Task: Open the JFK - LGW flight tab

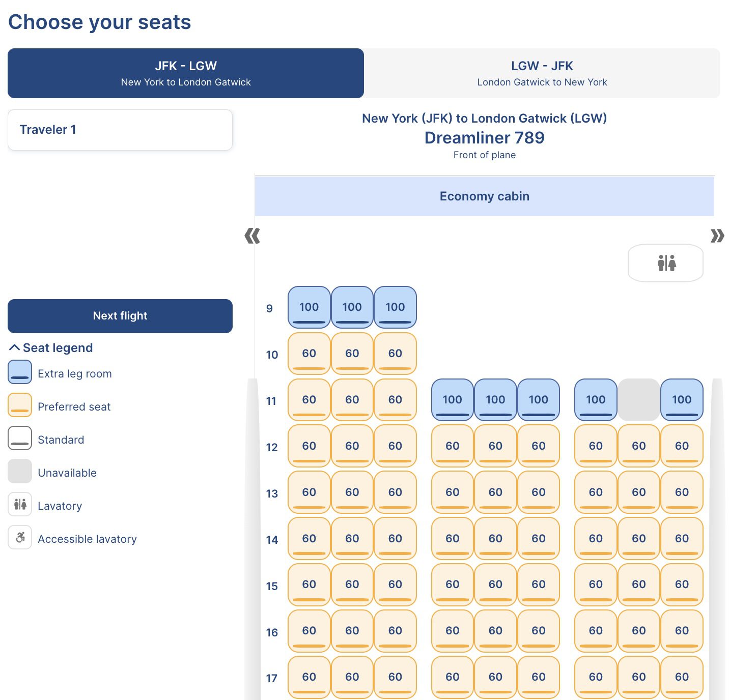Action: point(185,73)
